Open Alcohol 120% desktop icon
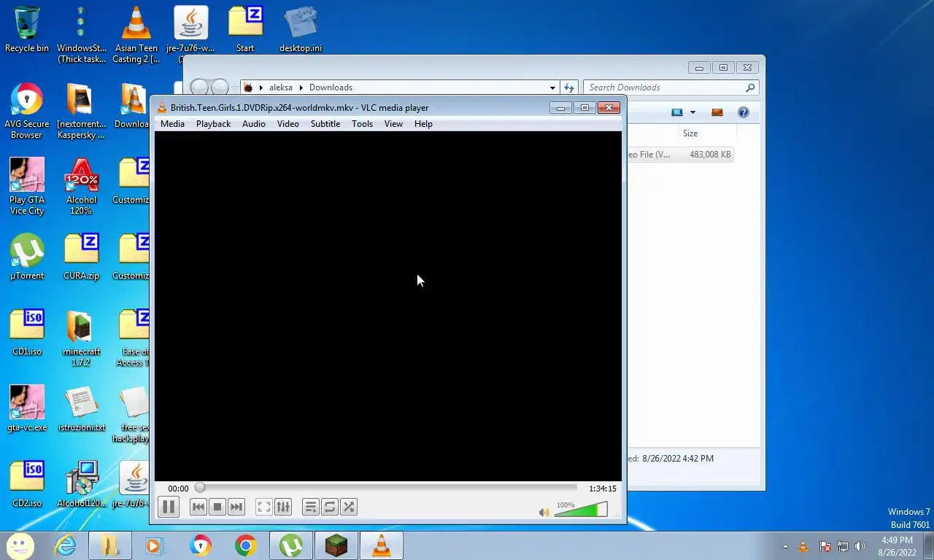 pyautogui.click(x=81, y=187)
